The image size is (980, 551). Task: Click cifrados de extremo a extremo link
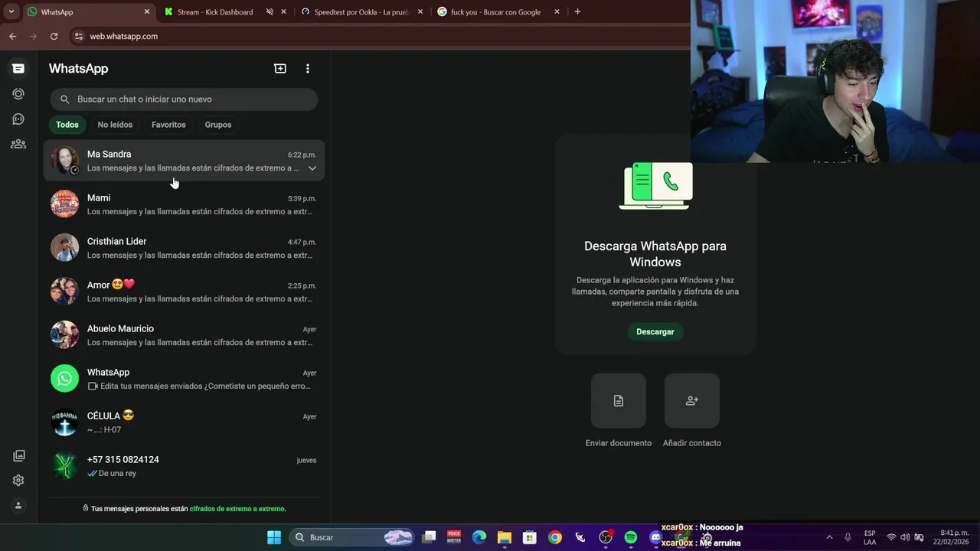pyautogui.click(x=237, y=509)
